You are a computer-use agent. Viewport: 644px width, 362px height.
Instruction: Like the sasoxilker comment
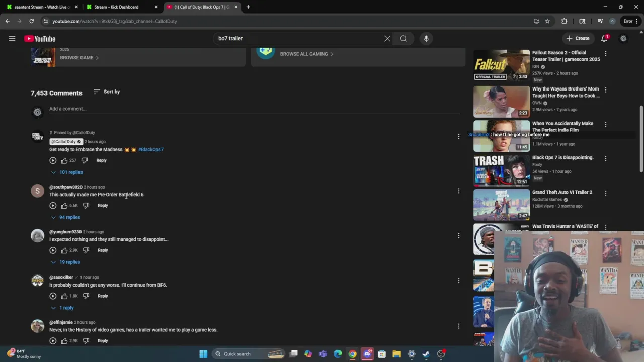(x=64, y=296)
